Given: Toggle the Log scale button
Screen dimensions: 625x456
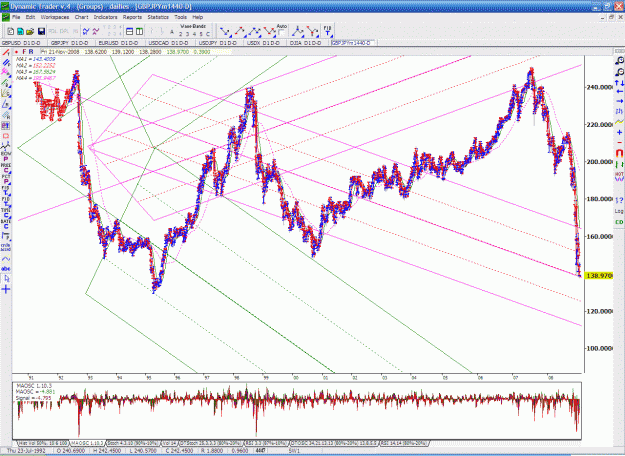Looking at the screenshot, I should pyautogui.click(x=619, y=211).
